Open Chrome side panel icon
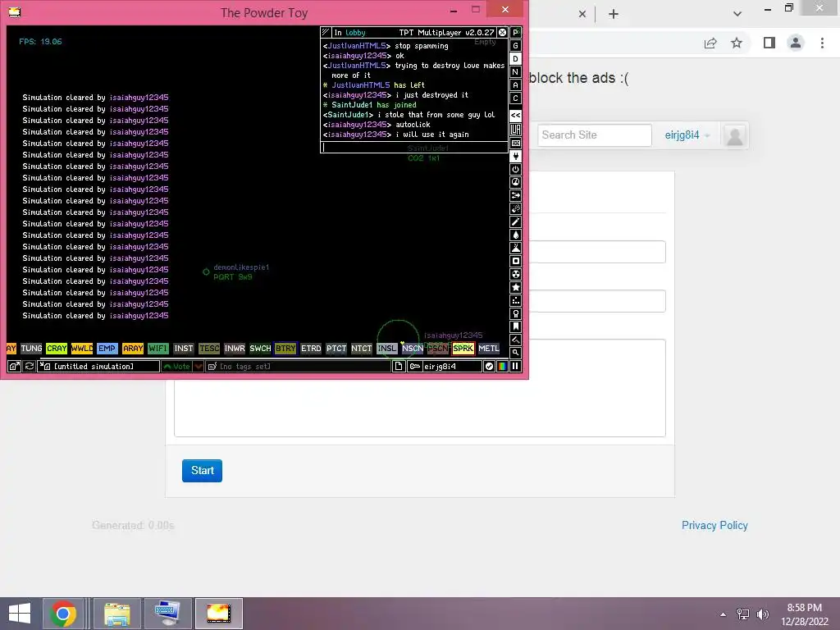 (x=769, y=43)
